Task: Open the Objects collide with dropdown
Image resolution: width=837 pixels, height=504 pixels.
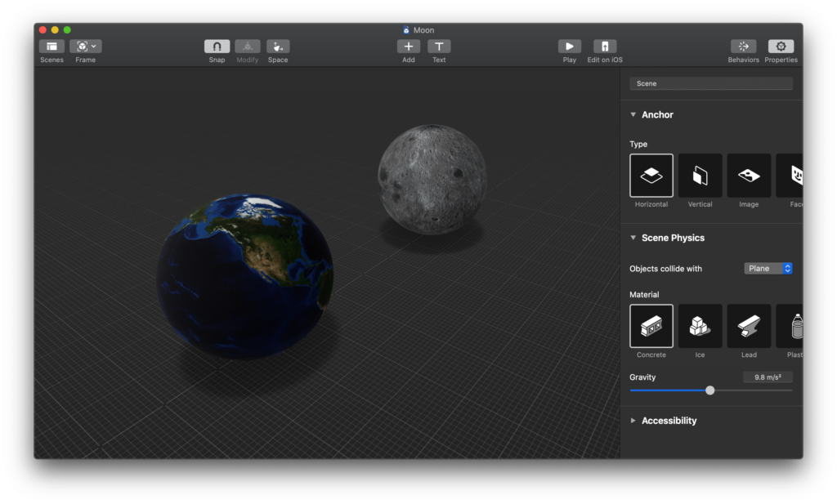Action: click(768, 268)
